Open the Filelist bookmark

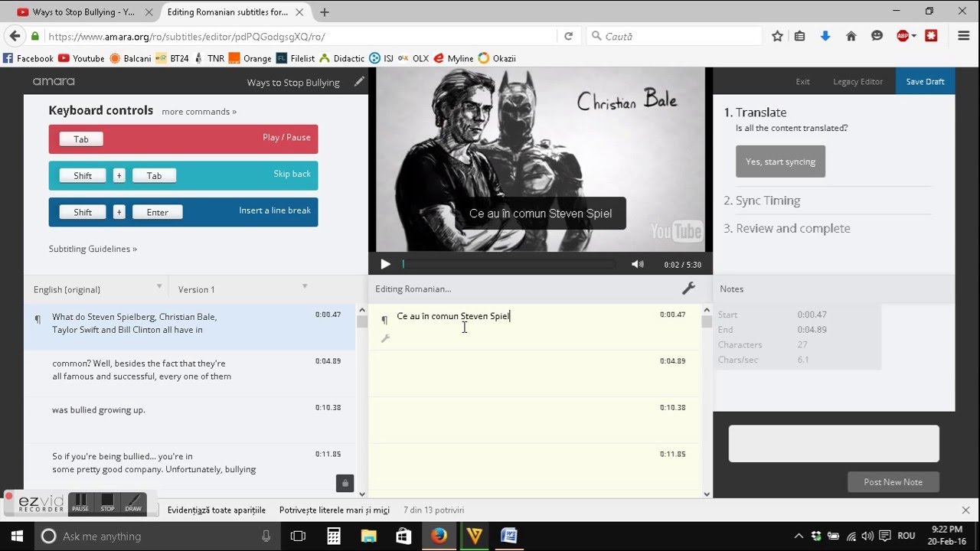296,58
